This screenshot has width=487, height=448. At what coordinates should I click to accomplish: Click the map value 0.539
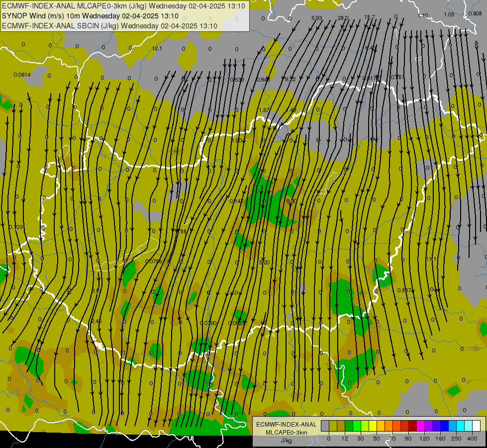click(237, 80)
